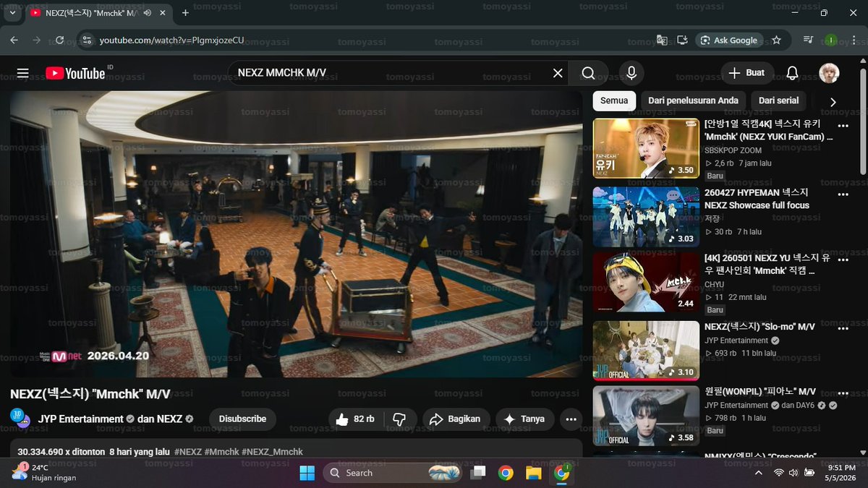Open the media controls icon in Chrome toolbar
This screenshot has width=868, height=488.
click(x=808, y=40)
